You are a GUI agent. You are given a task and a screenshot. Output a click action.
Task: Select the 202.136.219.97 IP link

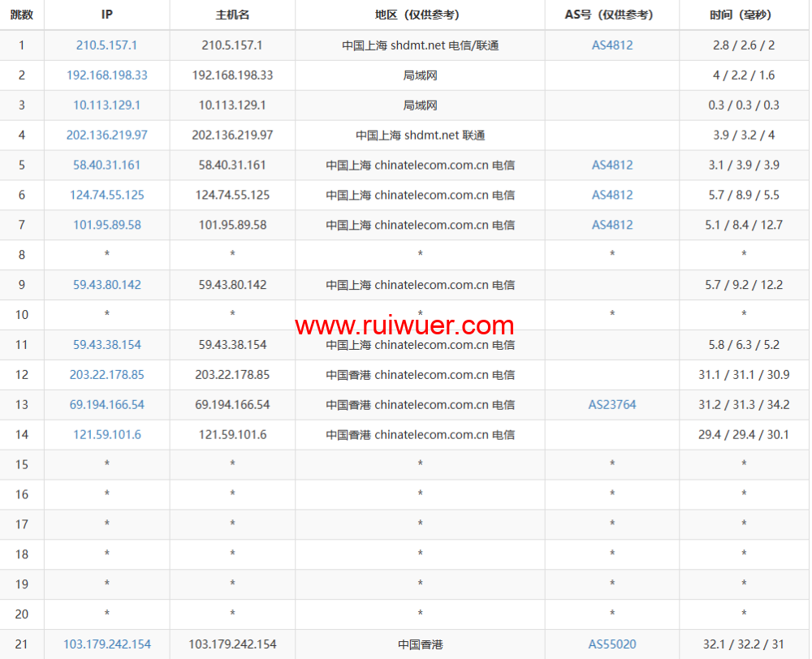pyautogui.click(x=106, y=136)
